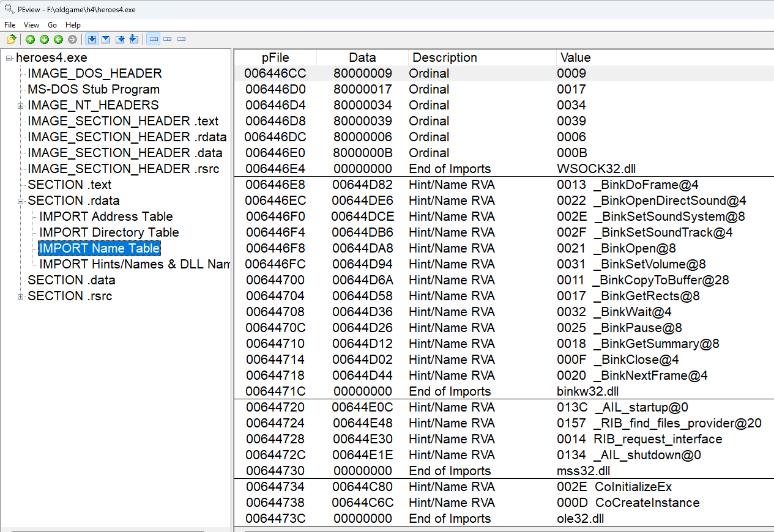The height and width of the screenshot is (532, 774).
Task: Select the four-segment byte width view icon
Action: tap(154, 40)
